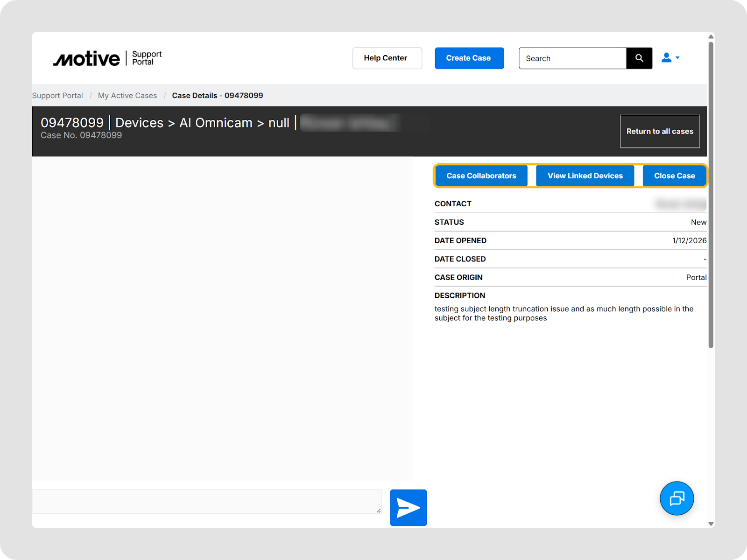Image resolution: width=747 pixels, height=560 pixels.
Task: Navigate to My Active Cases breadcrumb
Action: (x=127, y=96)
